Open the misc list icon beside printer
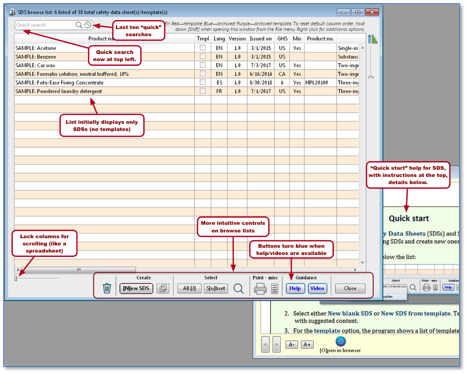 275,288
